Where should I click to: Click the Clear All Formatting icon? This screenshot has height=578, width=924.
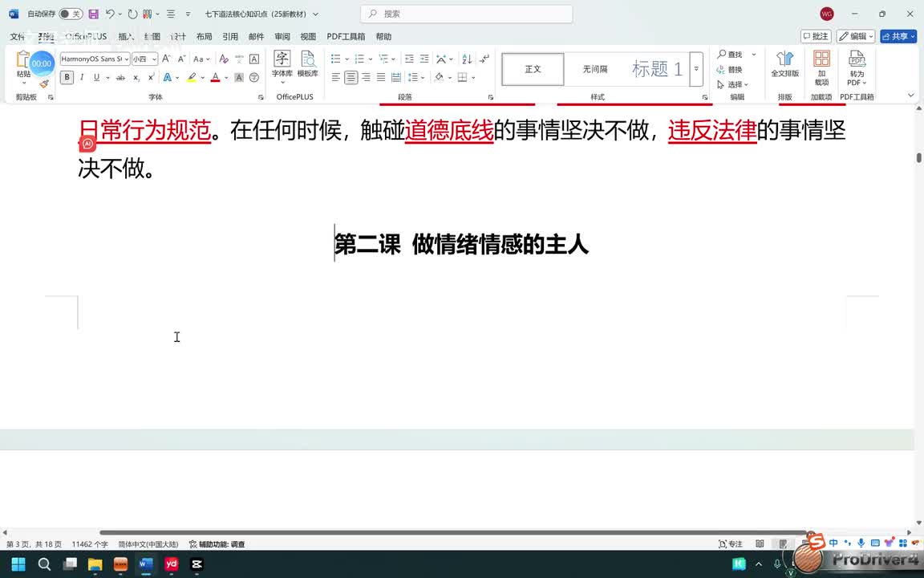pyautogui.click(x=223, y=59)
